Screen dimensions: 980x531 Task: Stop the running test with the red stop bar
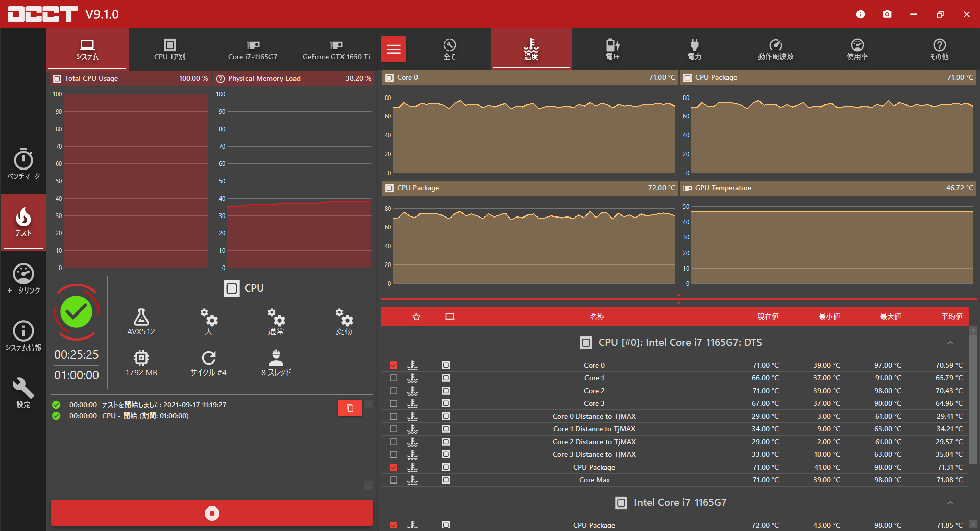212,513
